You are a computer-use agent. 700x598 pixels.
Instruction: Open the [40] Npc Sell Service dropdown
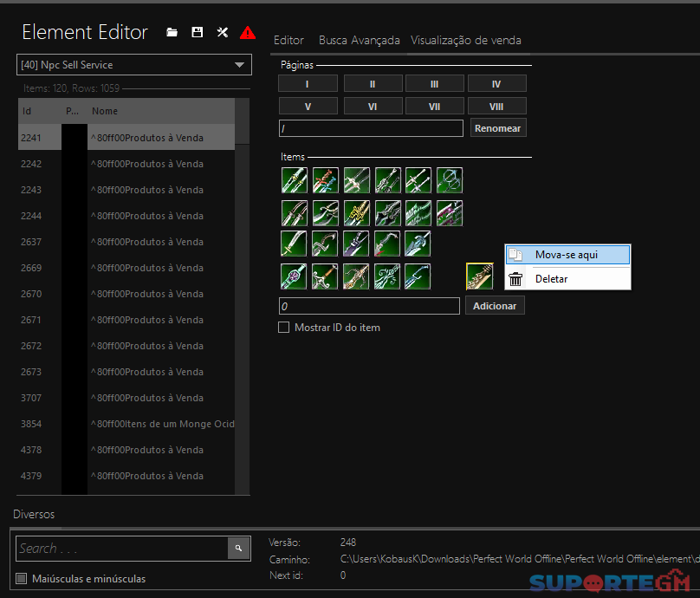(134, 65)
